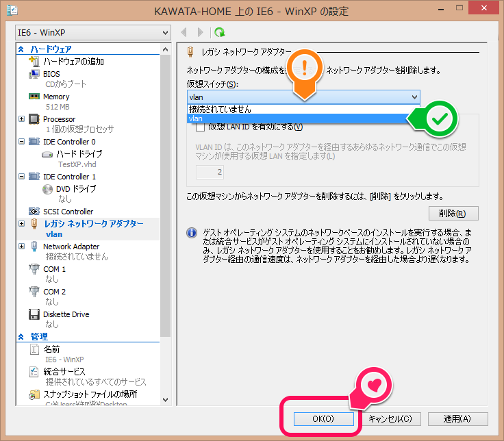
Task: Click the back navigation arrow
Action: pos(184,32)
